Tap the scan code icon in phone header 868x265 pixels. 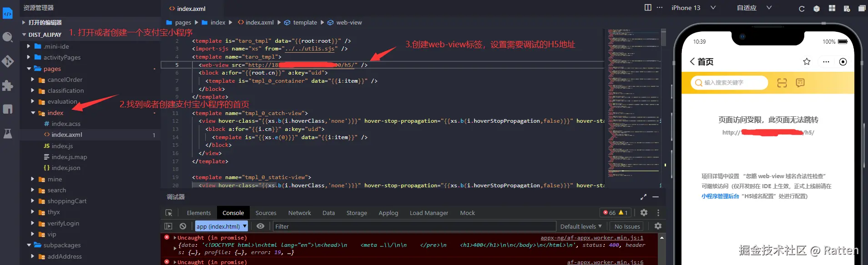pos(782,83)
